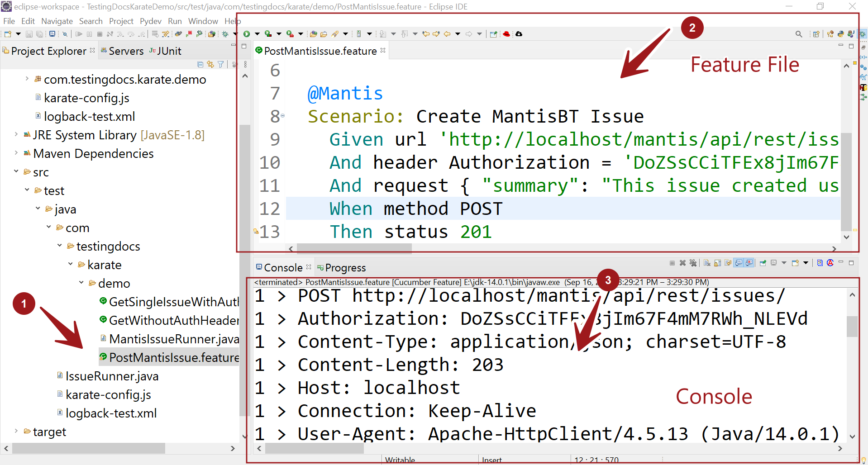
Task: Click the Red Hat Central icon
Action: [507, 34]
